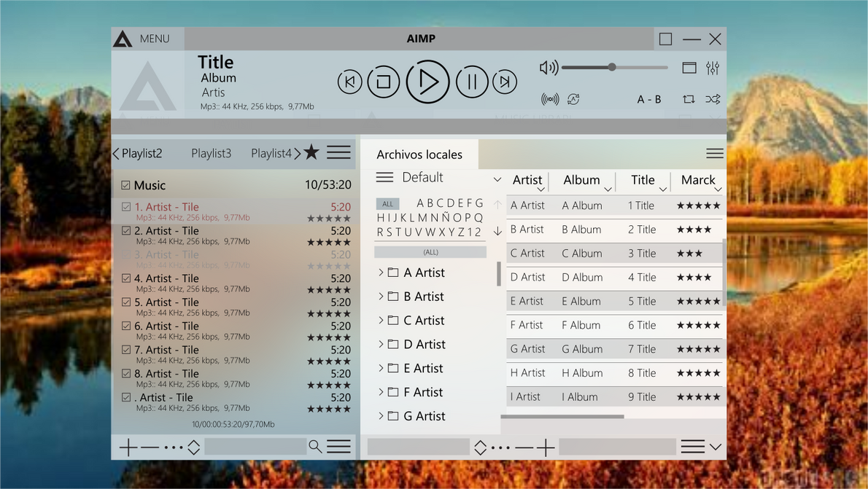Click playlist sort up-down arrows icon
The height and width of the screenshot is (489, 868).
(x=194, y=447)
